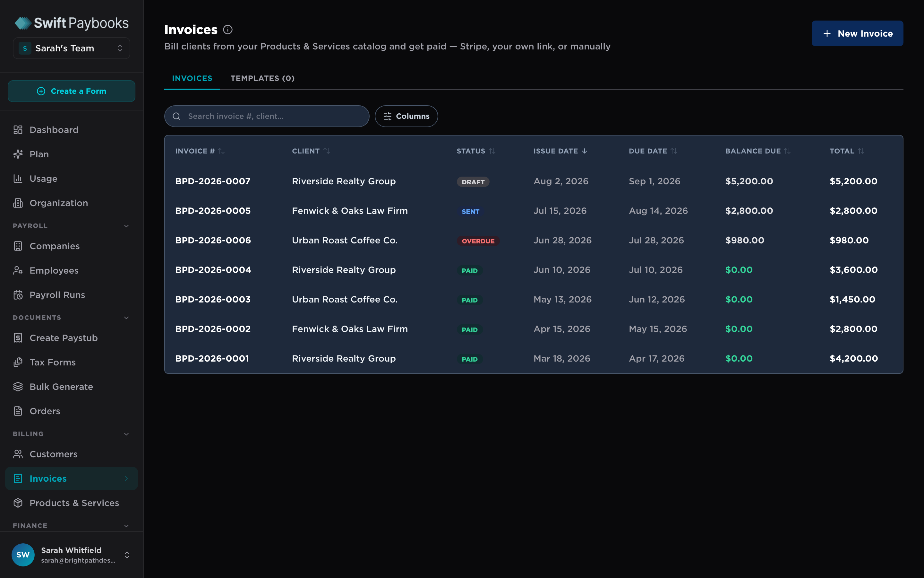Click the Tax Forms icon
Viewport: 924px width, 578px height.
pyautogui.click(x=18, y=363)
